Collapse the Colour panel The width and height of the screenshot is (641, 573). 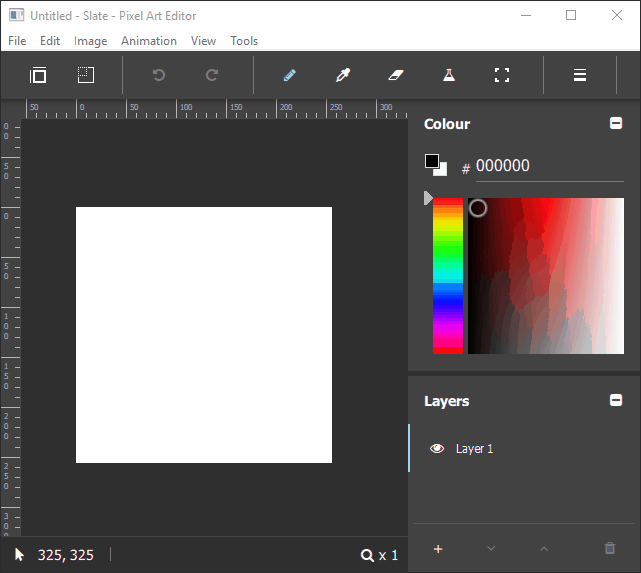pos(616,124)
